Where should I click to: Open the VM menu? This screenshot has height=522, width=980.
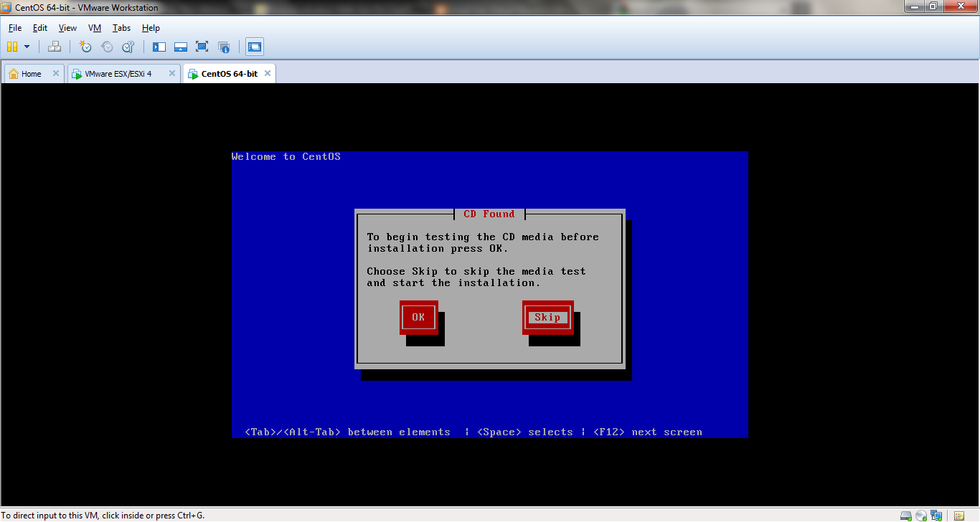click(95, 28)
